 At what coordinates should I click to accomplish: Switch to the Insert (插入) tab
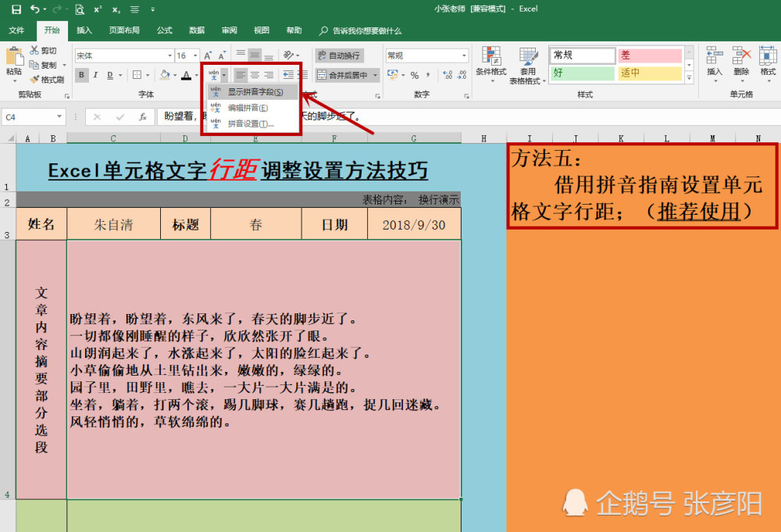[x=84, y=30]
